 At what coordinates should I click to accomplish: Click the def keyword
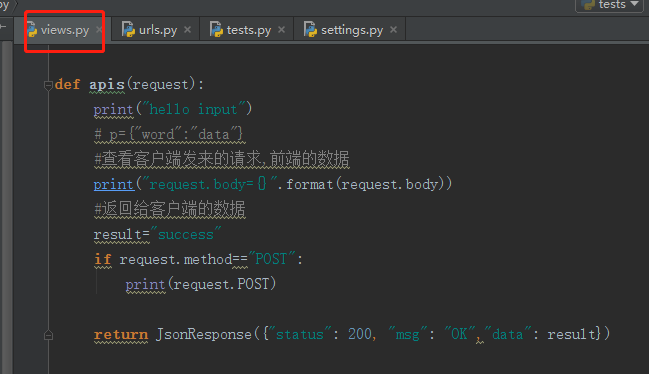click(x=67, y=85)
